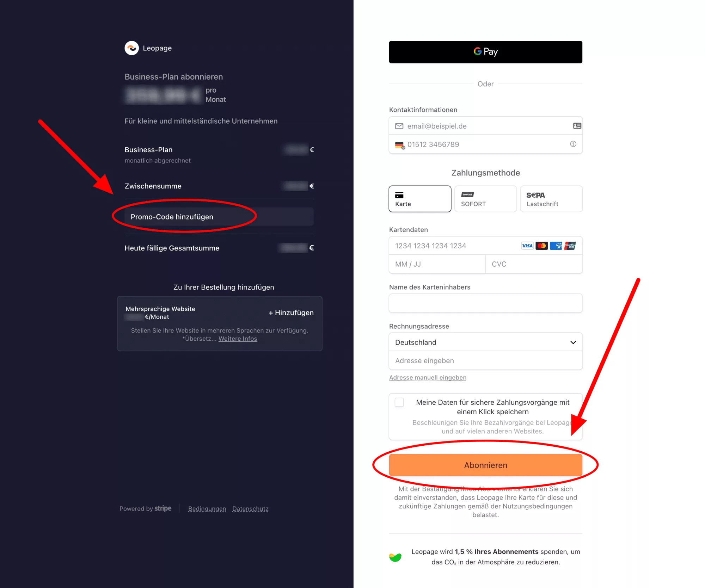The image size is (705, 588).
Task: Pay with the Google Pay button
Action: (x=485, y=52)
